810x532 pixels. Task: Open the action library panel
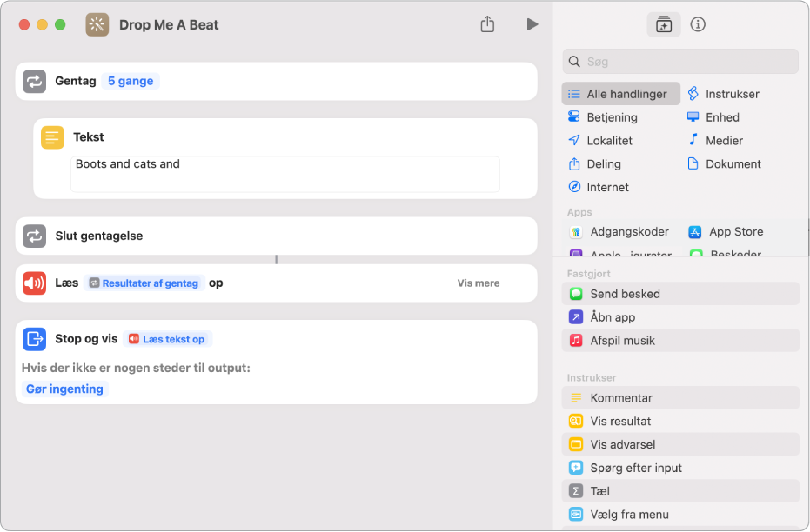[664, 24]
